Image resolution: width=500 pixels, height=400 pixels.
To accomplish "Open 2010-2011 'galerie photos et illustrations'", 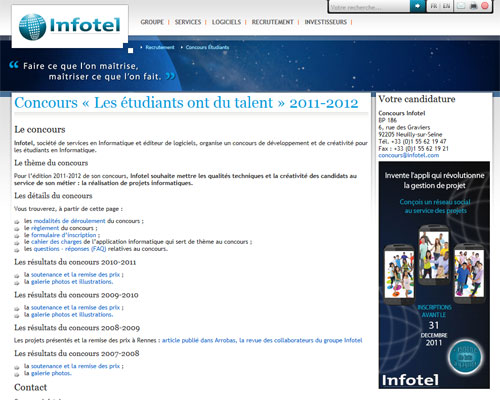I will (x=72, y=282).
